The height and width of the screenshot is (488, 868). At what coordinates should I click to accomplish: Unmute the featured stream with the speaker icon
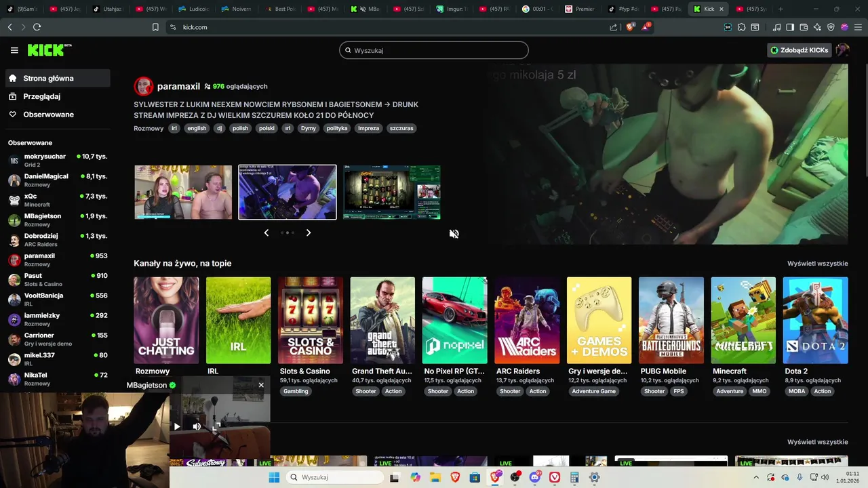(x=454, y=234)
